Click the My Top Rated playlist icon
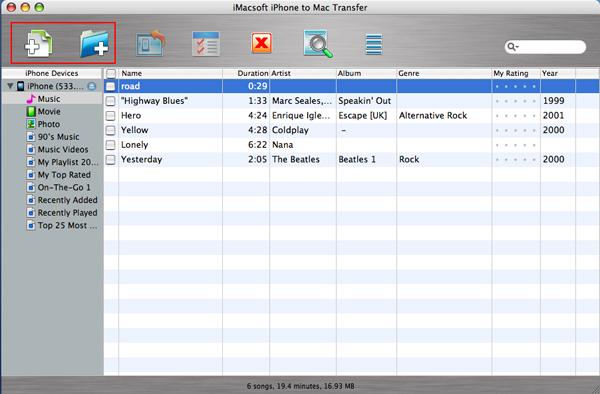This screenshot has width=600, height=394. pyautogui.click(x=31, y=174)
